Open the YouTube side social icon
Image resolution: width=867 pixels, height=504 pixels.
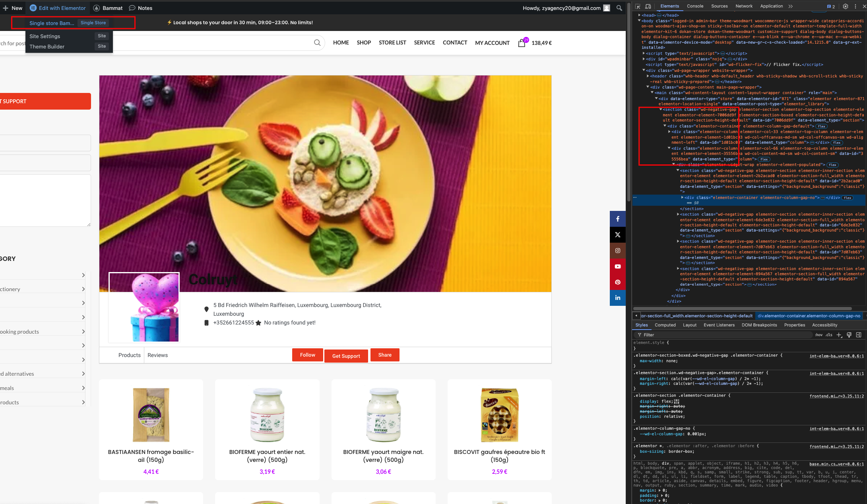click(x=618, y=266)
